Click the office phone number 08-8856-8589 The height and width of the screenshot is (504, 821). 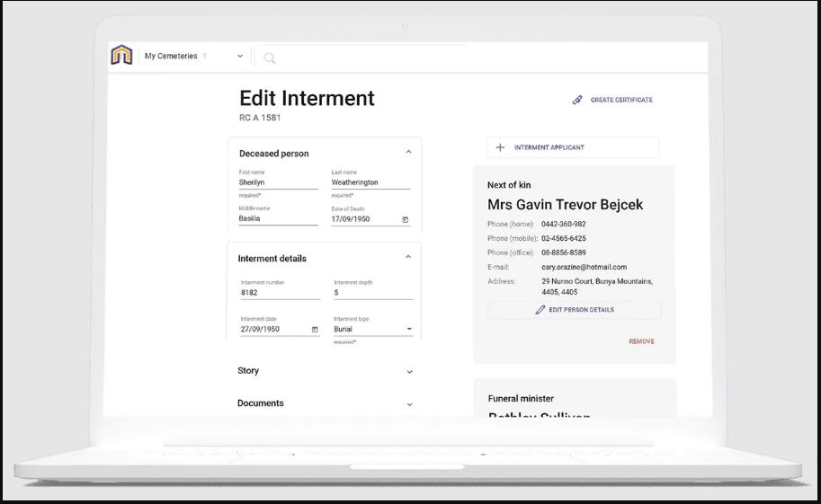click(564, 252)
